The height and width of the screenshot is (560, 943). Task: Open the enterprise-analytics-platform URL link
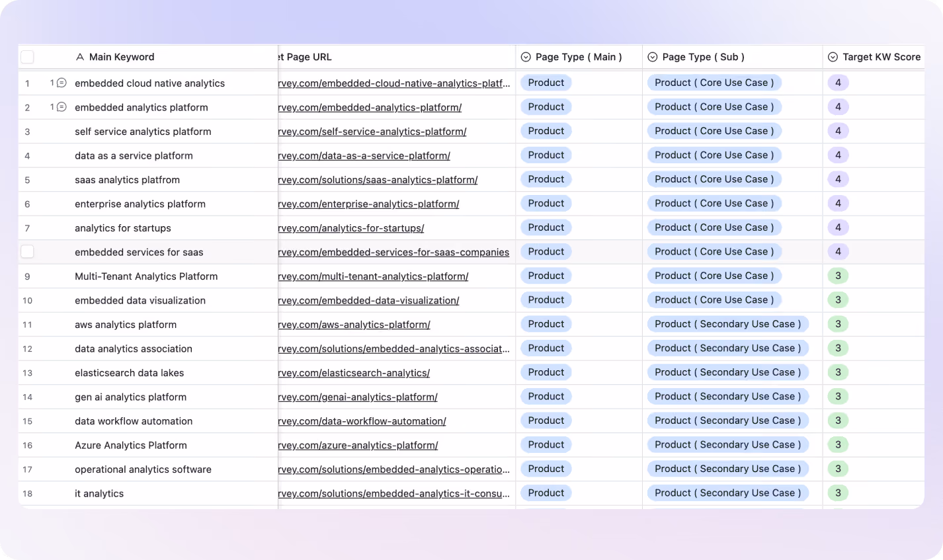[x=368, y=204]
